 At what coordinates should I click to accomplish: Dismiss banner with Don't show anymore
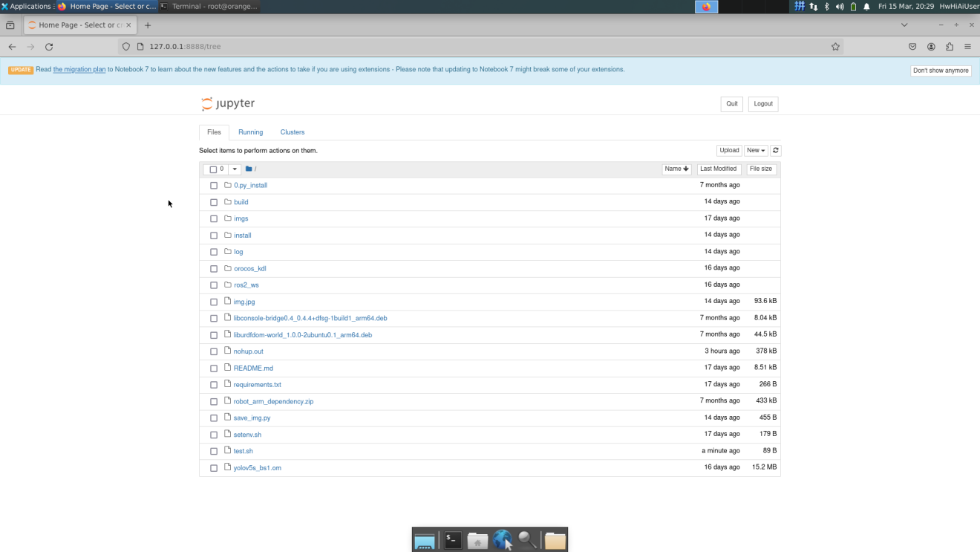(x=941, y=71)
